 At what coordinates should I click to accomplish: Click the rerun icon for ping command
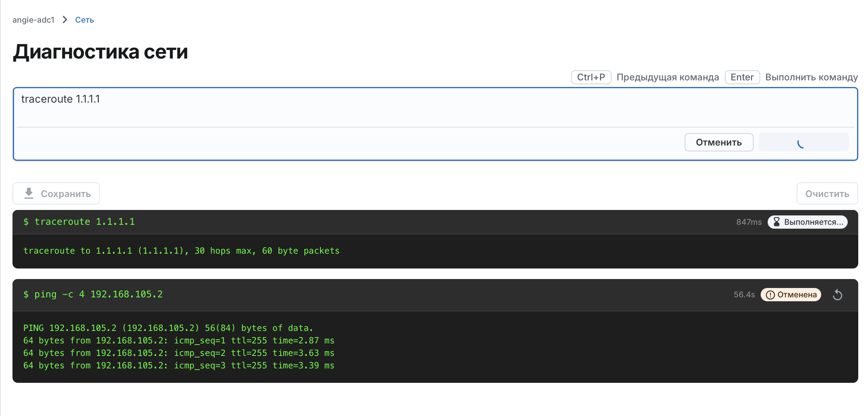tap(837, 295)
